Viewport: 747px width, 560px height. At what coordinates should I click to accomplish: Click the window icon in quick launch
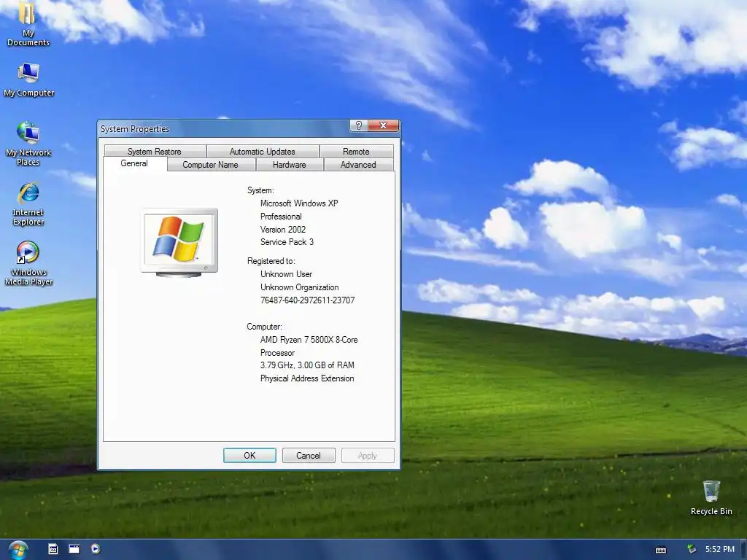(x=74, y=549)
